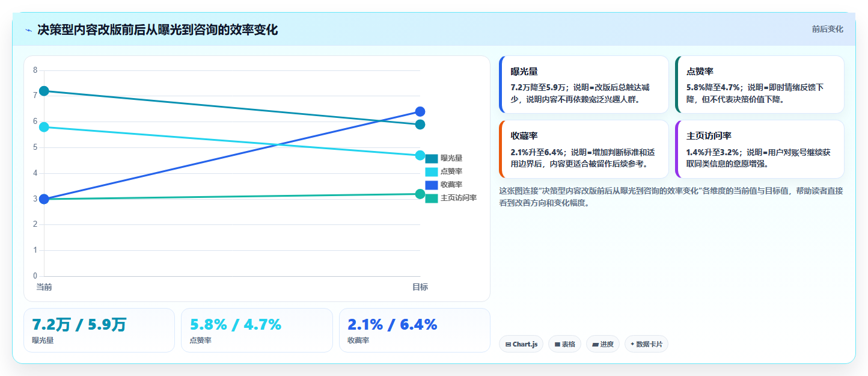The image size is (868, 376).
Task: Click the 当前 x-axis label
Action: point(44,288)
